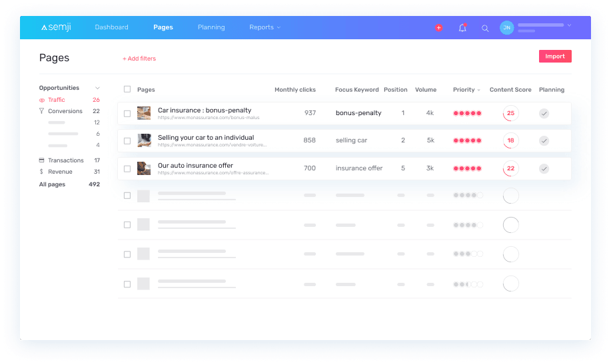Check the Selling your car row
Viewport: 611px width, 364px height.
tap(127, 141)
